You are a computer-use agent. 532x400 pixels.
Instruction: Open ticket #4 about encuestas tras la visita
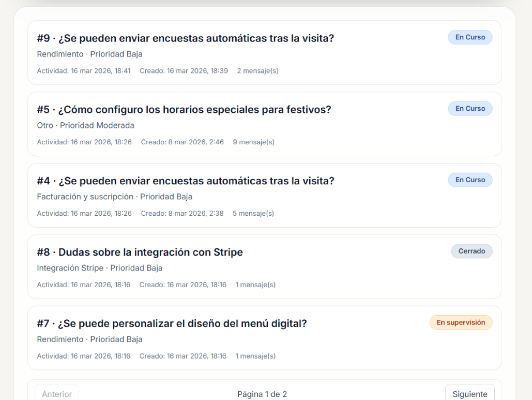click(185, 181)
